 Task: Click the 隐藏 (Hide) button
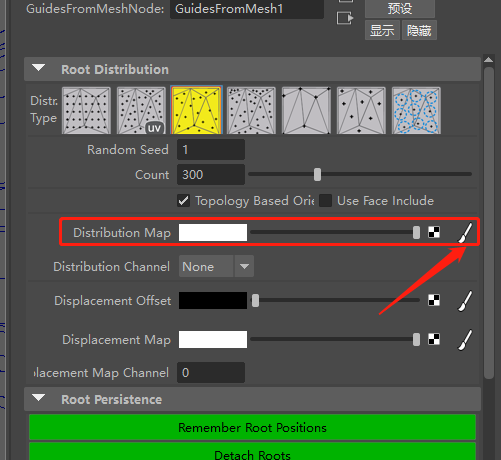419,30
